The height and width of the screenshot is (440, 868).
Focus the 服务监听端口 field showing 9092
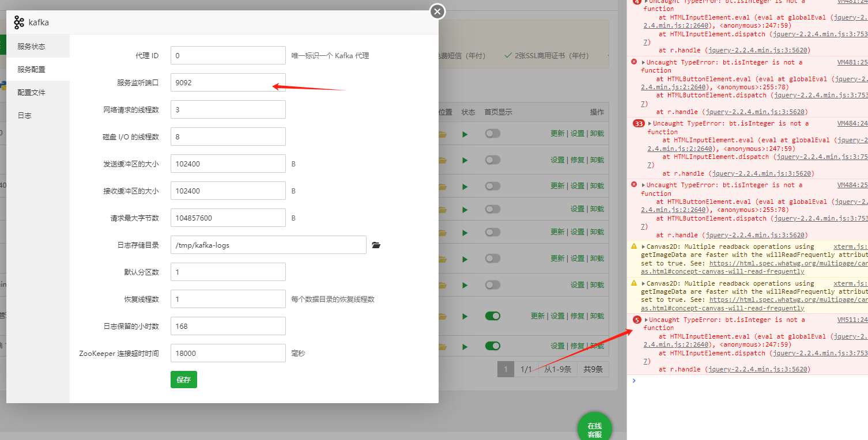(228, 82)
